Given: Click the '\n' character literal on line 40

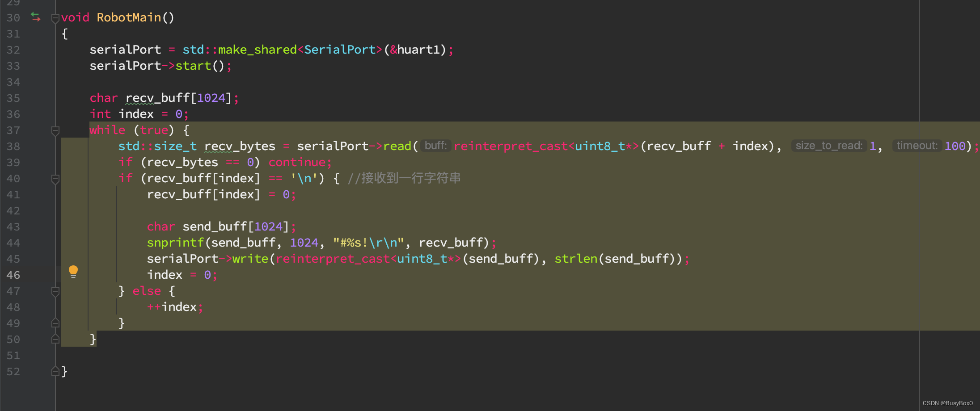Looking at the screenshot, I should tap(304, 178).
